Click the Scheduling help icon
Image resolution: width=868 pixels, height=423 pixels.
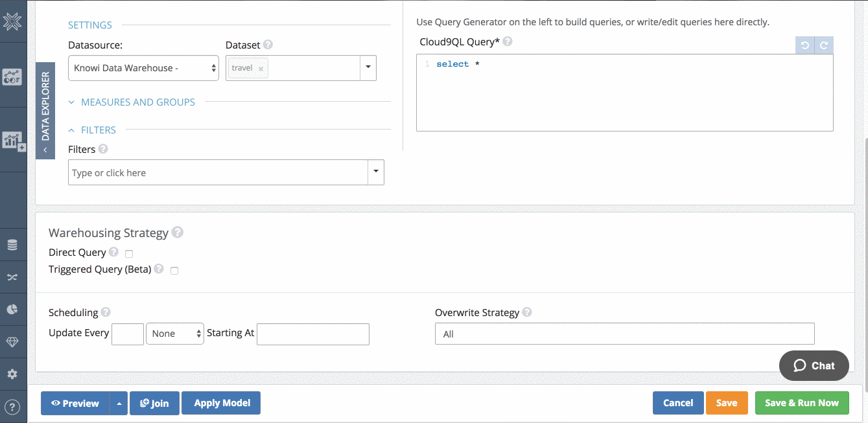[106, 312]
